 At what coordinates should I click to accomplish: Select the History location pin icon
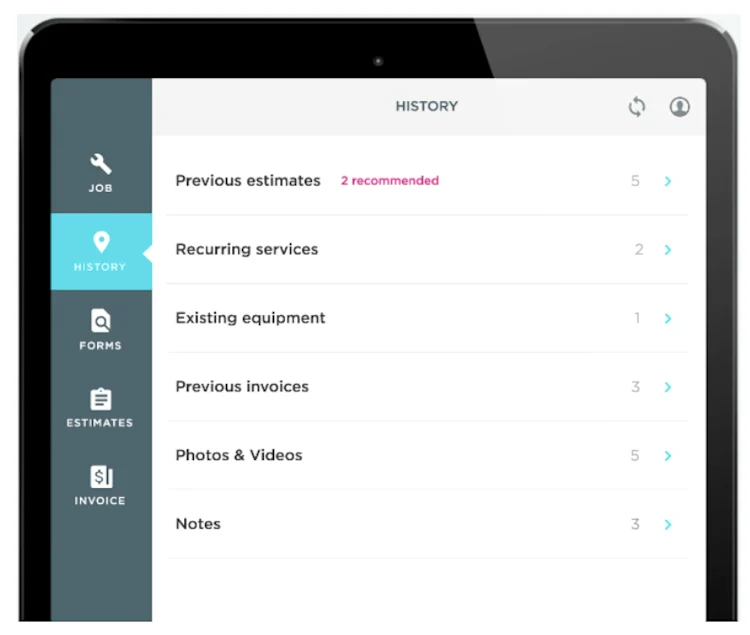[101, 241]
